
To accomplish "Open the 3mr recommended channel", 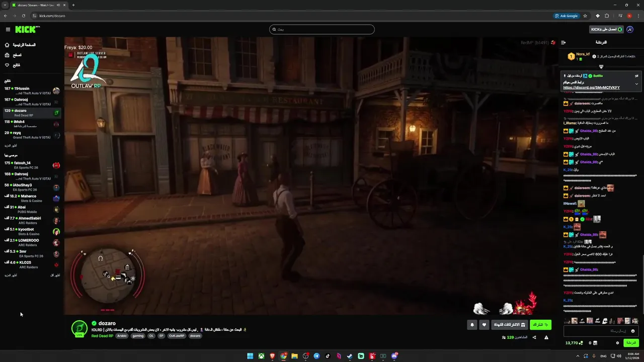I will click(32, 253).
